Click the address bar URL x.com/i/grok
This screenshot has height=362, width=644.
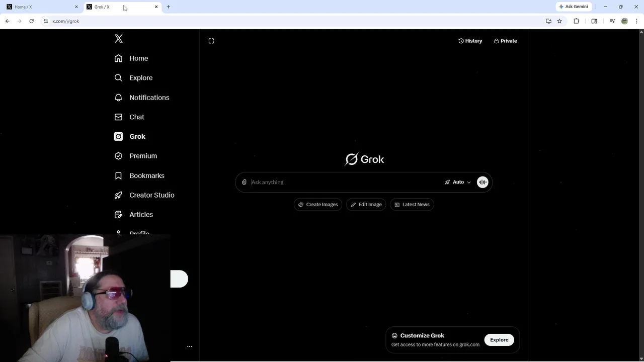(66, 21)
